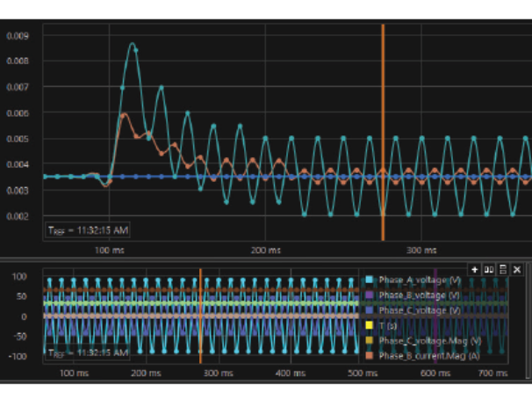Click the yellow T (s) legend swatch
The image size is (532, 398).
[x=369, y=325]
